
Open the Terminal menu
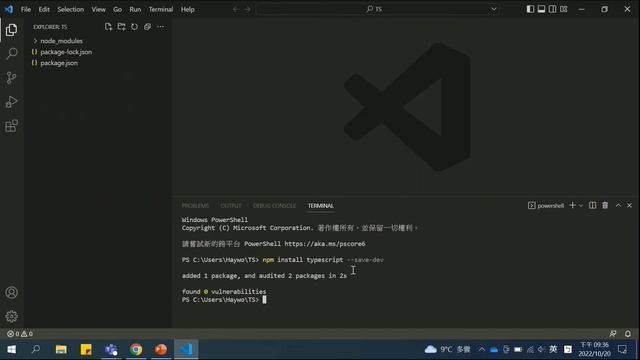coord(161,9)
